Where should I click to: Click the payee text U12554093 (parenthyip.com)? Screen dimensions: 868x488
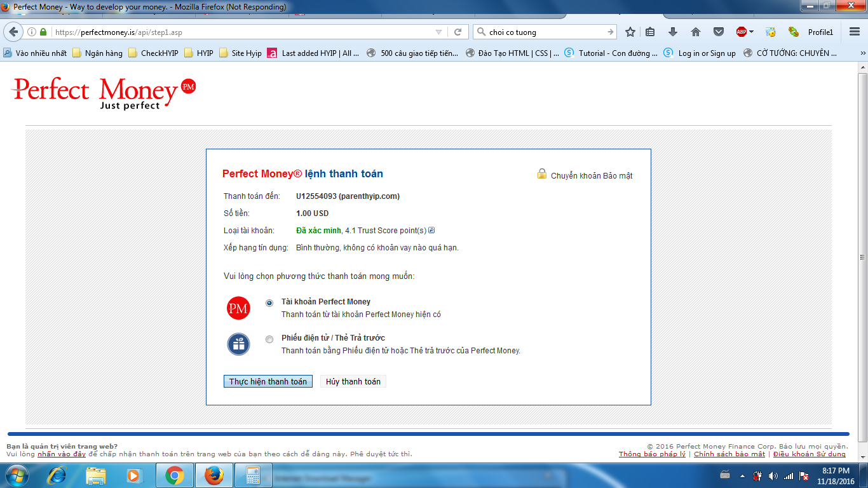coord(348,196)
